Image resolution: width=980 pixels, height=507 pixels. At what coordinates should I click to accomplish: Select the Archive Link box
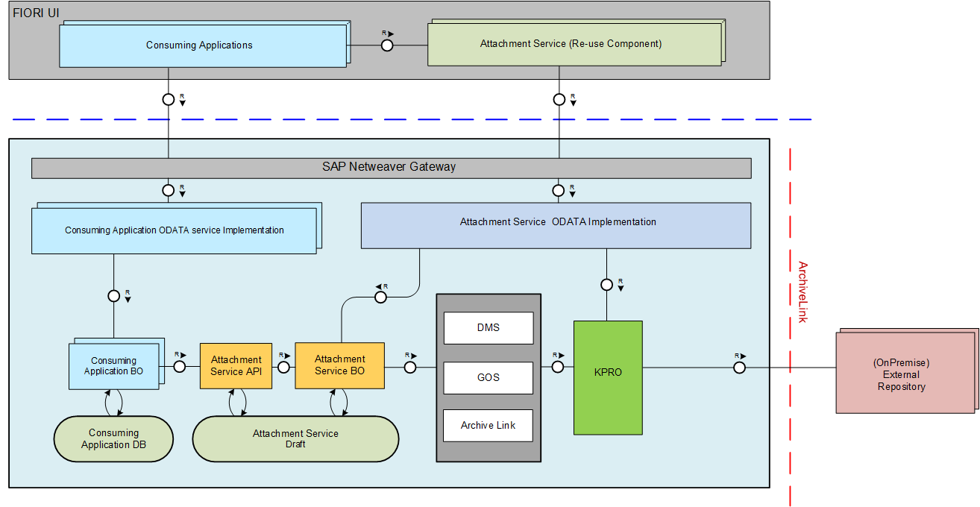pyautogui.click(x=489, y=425)
